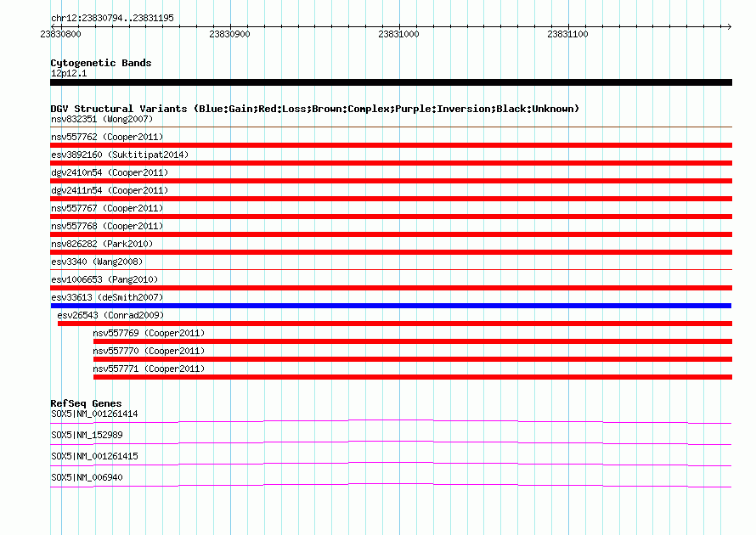Image resolution: width=756 pixels, height=535 pixels.
Task: Click the red bar under nsv557768
Action: [391, 234]
